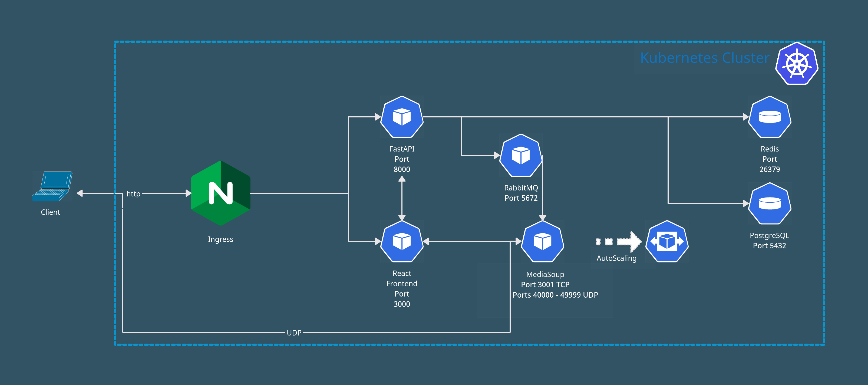Select the dashed AutoScaling arrow
The height and width of the screenshot is (385, 868).
pos(618,241)
